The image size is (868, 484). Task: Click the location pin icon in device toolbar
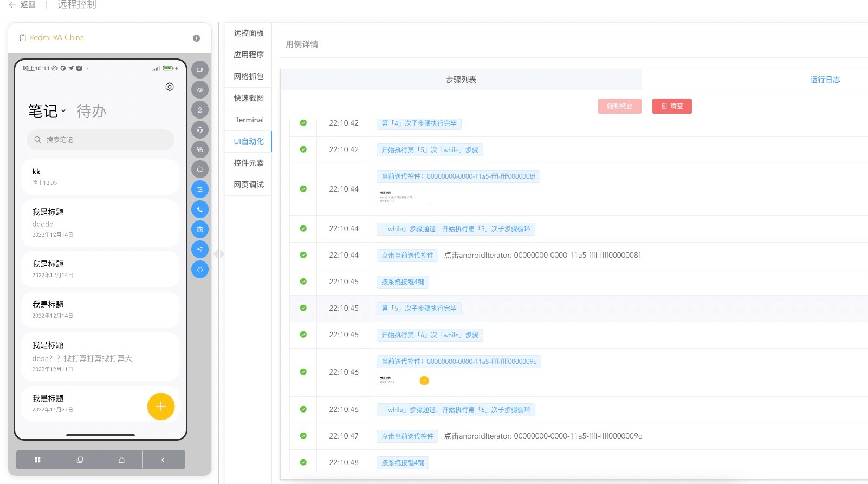click(200, 110)
